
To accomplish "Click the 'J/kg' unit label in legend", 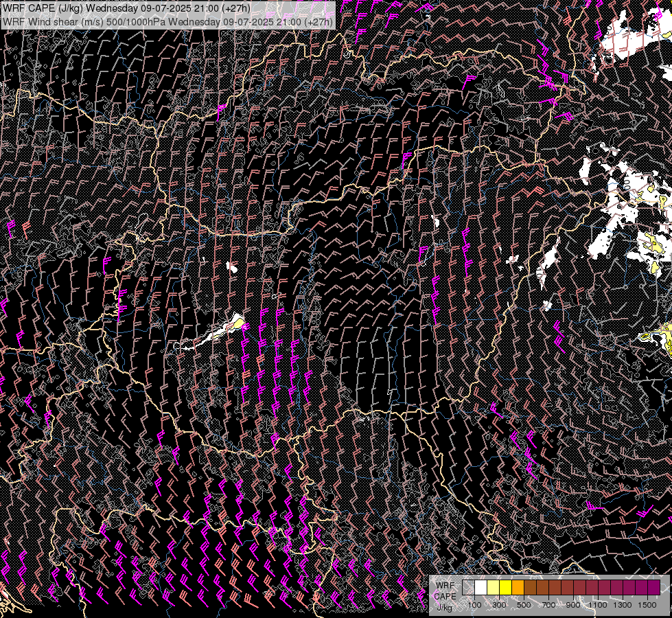I will click(x=444, y=608).
